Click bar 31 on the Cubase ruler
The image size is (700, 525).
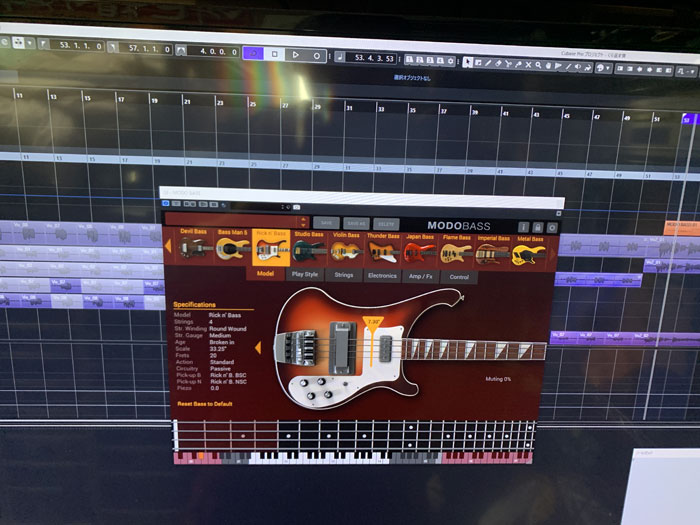point(350,108)
